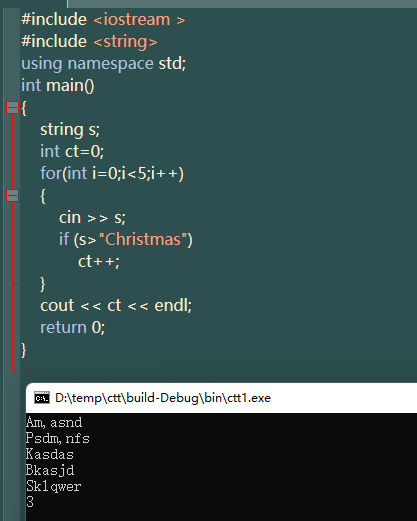Click the for loop header line
Image resolution: width=417 pixels, height=521 pixels.
tap(112, 173)
